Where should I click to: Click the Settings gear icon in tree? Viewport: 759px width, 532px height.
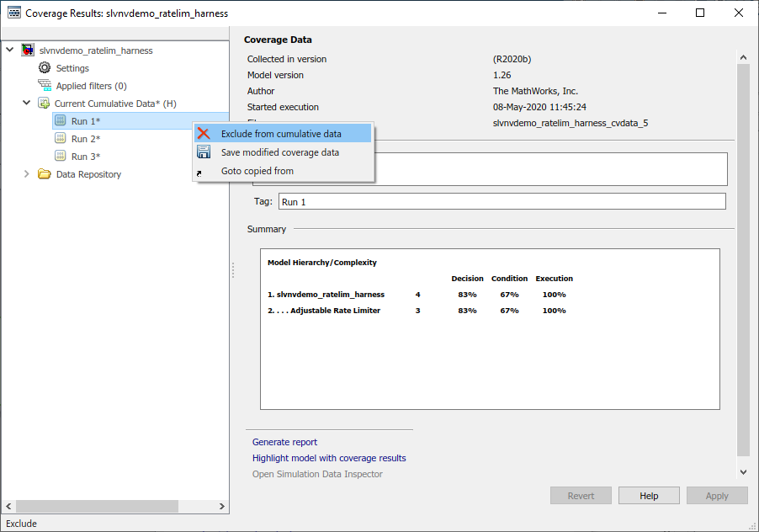tap(45, 68)
